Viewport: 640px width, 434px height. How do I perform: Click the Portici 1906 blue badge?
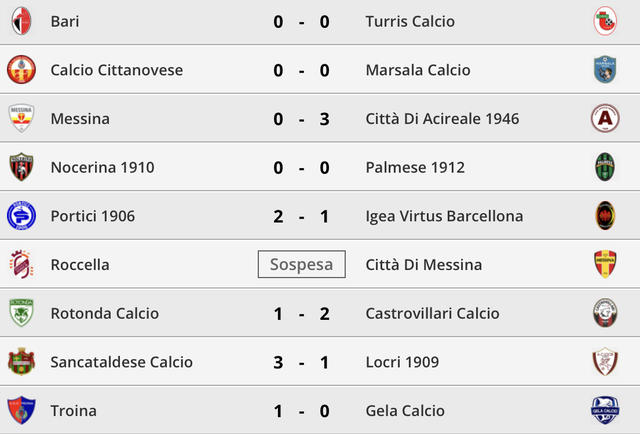[20, 216]
